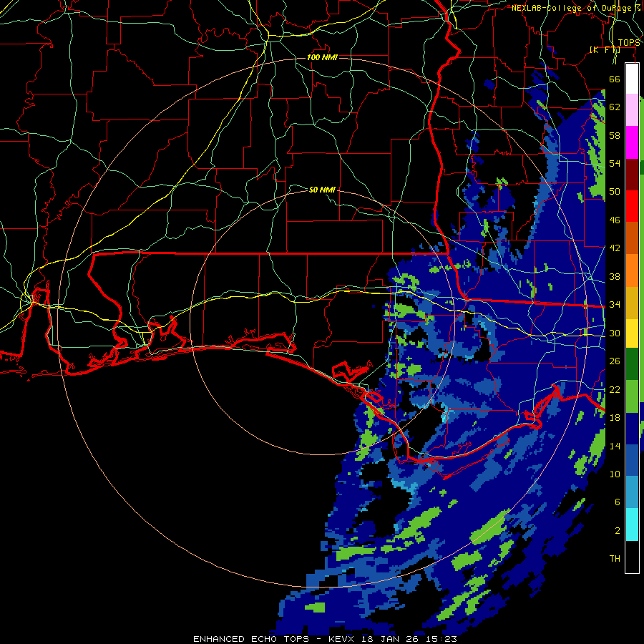Click the "ENHANCED ECHO TOPS" caption text
The height and width of the screenshot is (644, 644).
251,639
